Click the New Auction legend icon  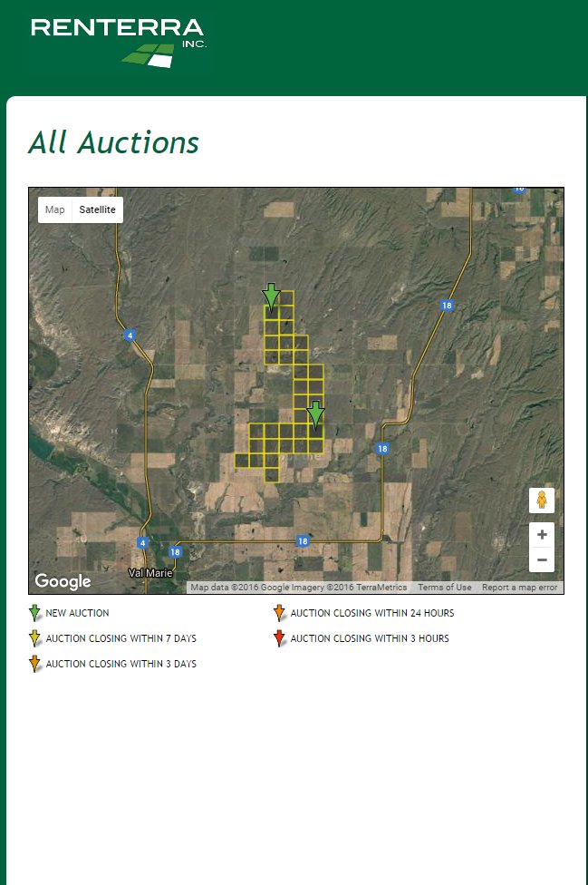tap(35, 613)
